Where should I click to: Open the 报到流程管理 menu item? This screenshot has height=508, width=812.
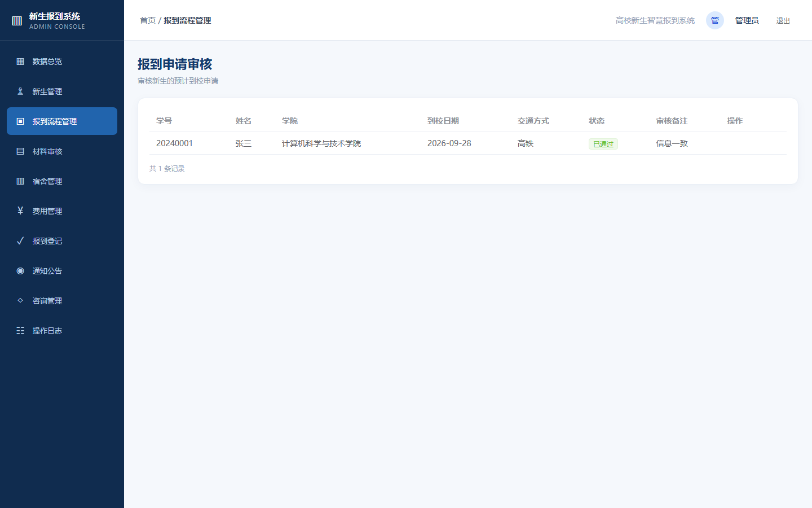pos(62,121)
